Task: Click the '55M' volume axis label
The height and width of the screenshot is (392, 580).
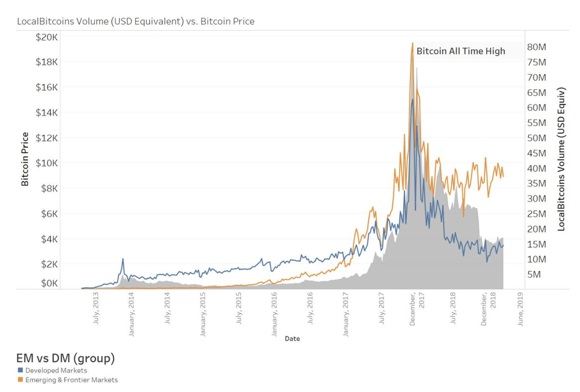Action: [x=536, y=123]
